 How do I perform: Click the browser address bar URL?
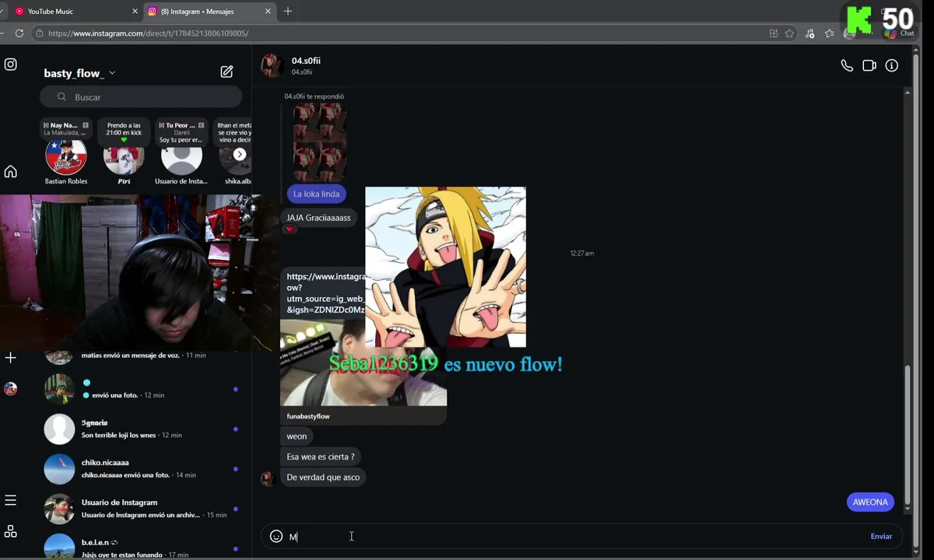(x=148, y=33)
